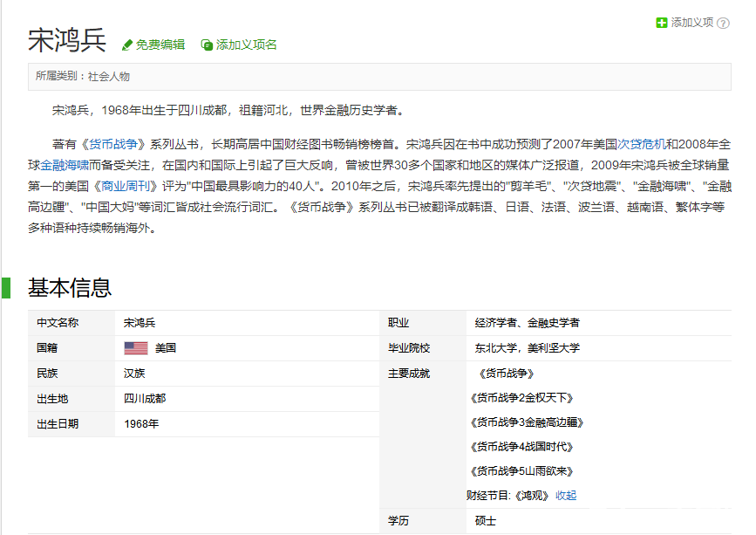Select the 毕业院校 row label
This screenshot has width=756, height=535.
(409, 348)
